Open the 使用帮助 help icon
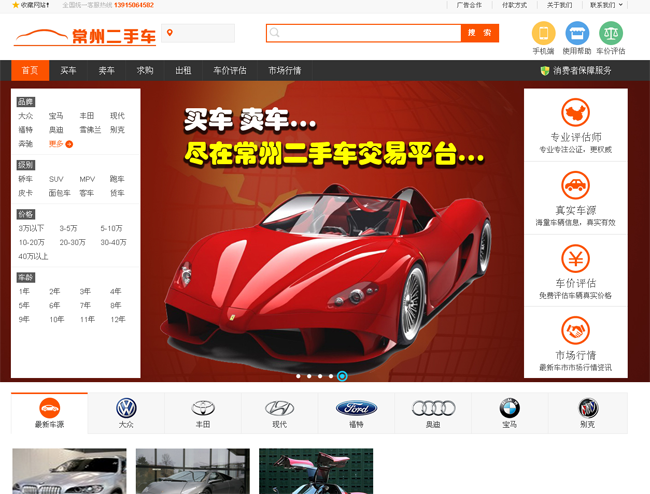The width and height of the screenshot is (650, 494). 577,33
